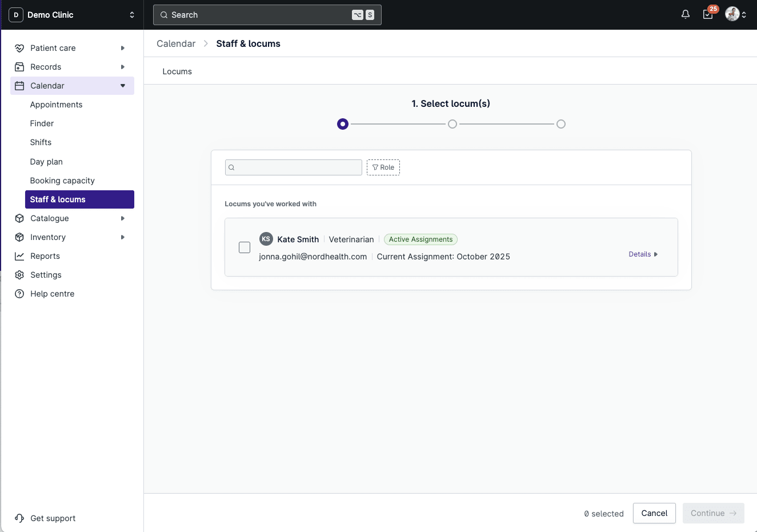Select the checkbox next to Kate Smith
Image resolution: width=757 pixels, height=532 pixels.
click(245, 247)
